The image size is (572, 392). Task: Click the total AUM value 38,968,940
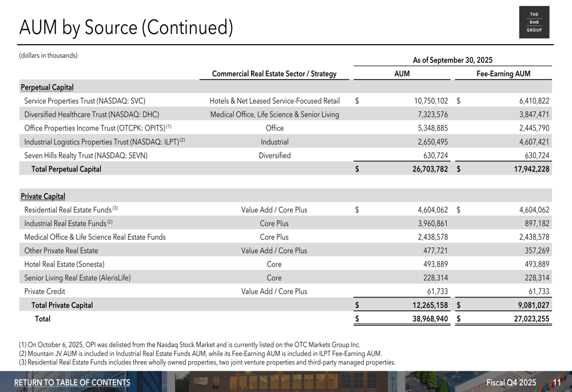tap(430, 319)
